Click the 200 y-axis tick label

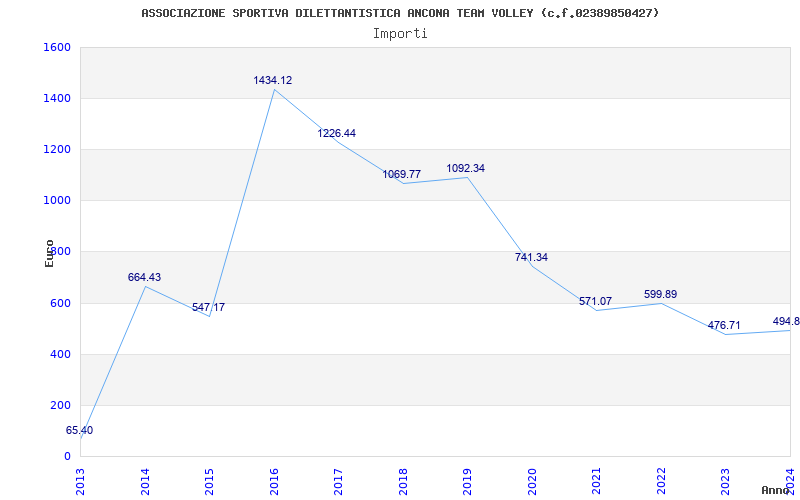click(x=61, y=406)
